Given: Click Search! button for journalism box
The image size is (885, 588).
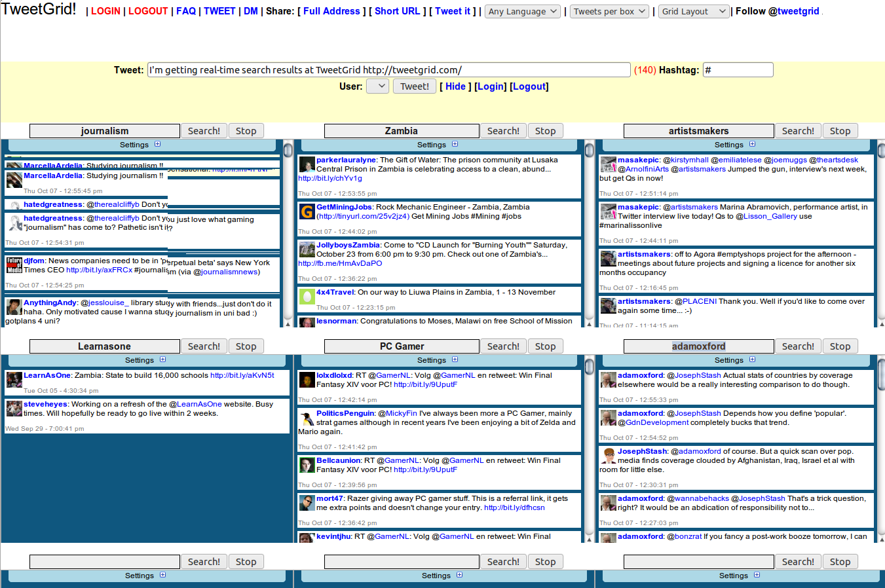Looking at the screenshot, I should click(204, 131).
